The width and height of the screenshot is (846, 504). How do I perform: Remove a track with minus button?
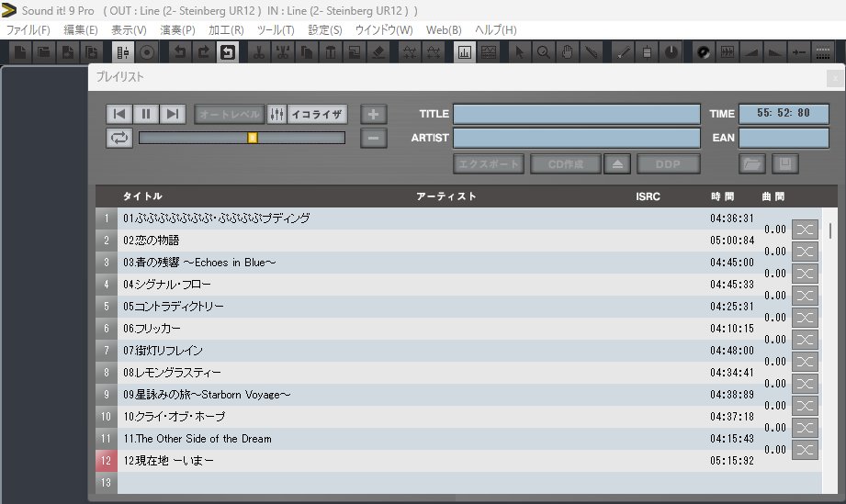(373, 138)
